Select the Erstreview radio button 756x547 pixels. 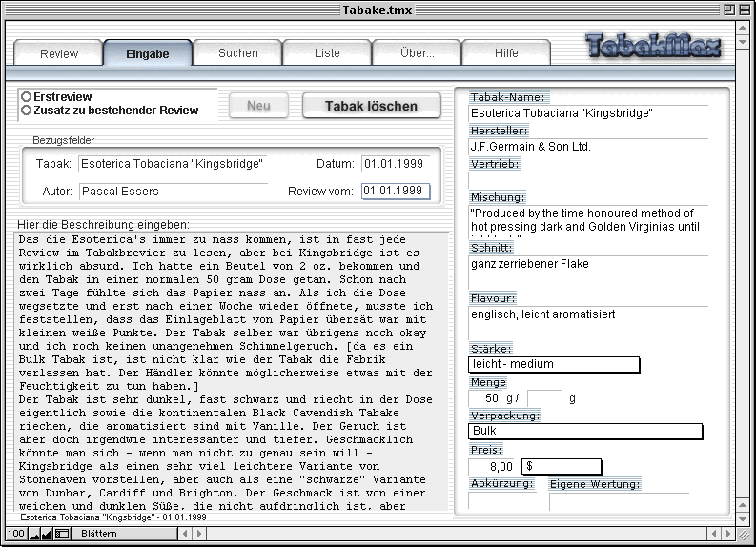tap(26, 97)
